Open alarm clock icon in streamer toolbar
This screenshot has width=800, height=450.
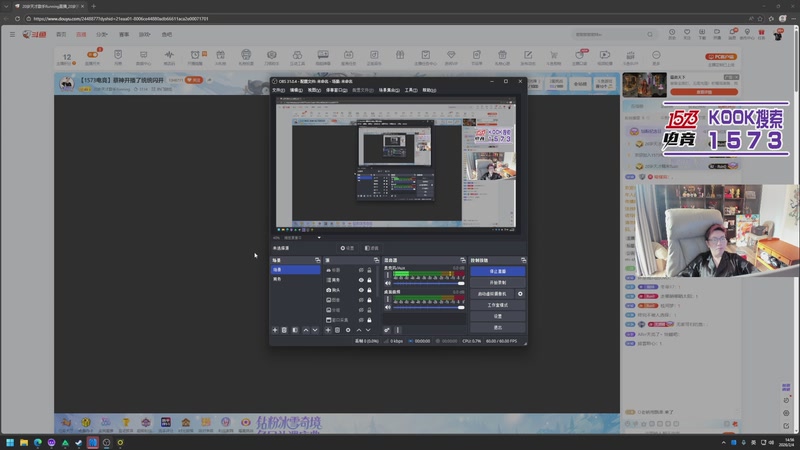[195, 56]
